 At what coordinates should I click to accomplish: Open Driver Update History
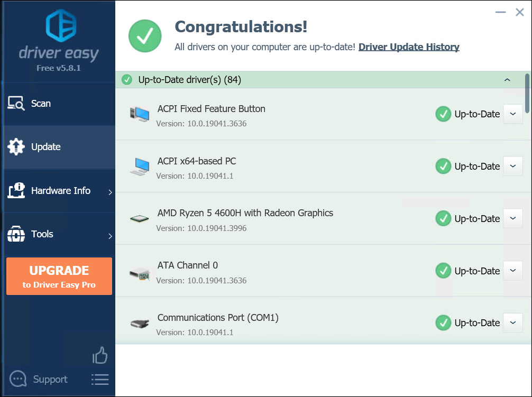click(x=409, y=47)
